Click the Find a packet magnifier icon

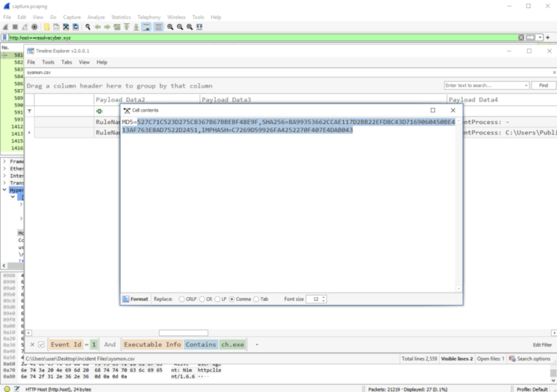88,27
